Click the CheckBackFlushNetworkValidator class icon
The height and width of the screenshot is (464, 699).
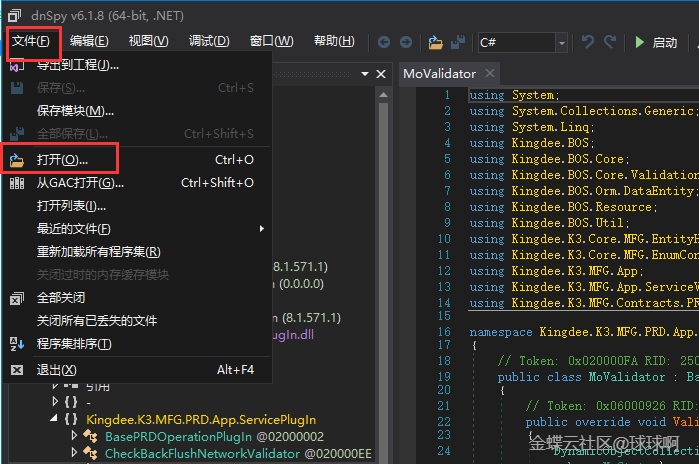(x=90, y=453)
